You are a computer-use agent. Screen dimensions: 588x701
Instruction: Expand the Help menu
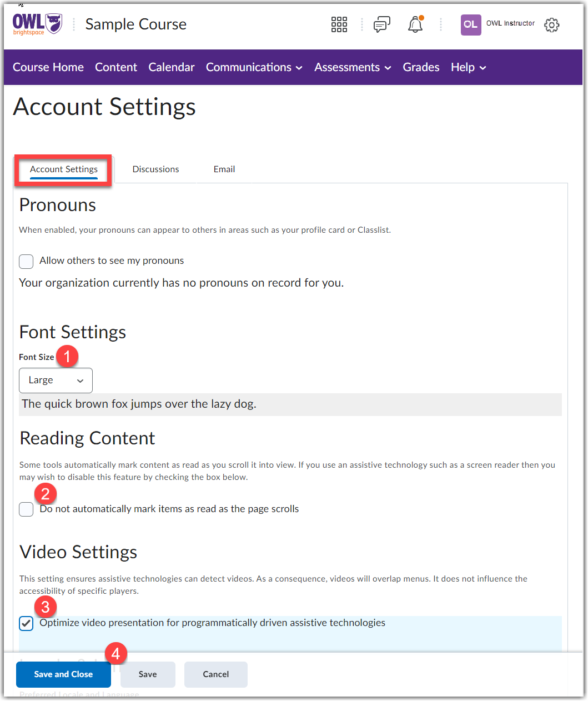pyautogui.click(x=468, y=67)
